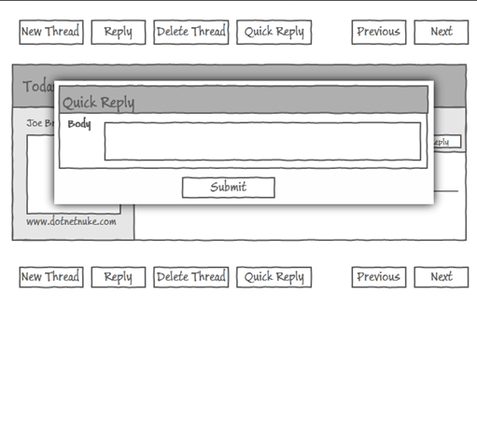Open Quick Reply from the top toolbar
This screenshot has width=477, height=448.
274,33
